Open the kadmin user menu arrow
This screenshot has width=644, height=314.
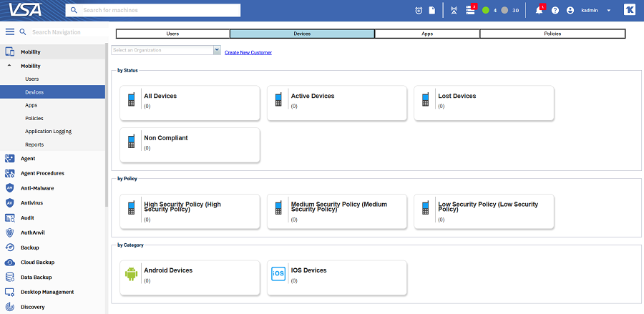tap(609, 11)
